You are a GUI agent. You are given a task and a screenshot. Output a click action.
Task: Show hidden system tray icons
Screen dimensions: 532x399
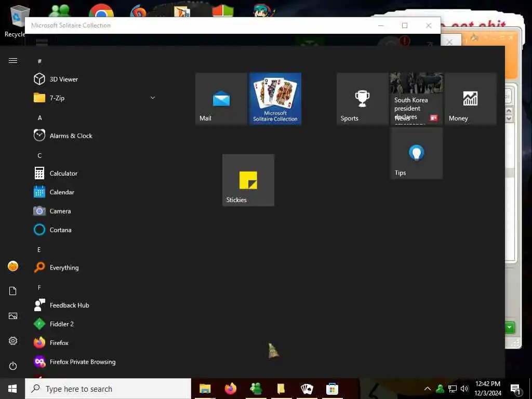click(428, 389)
